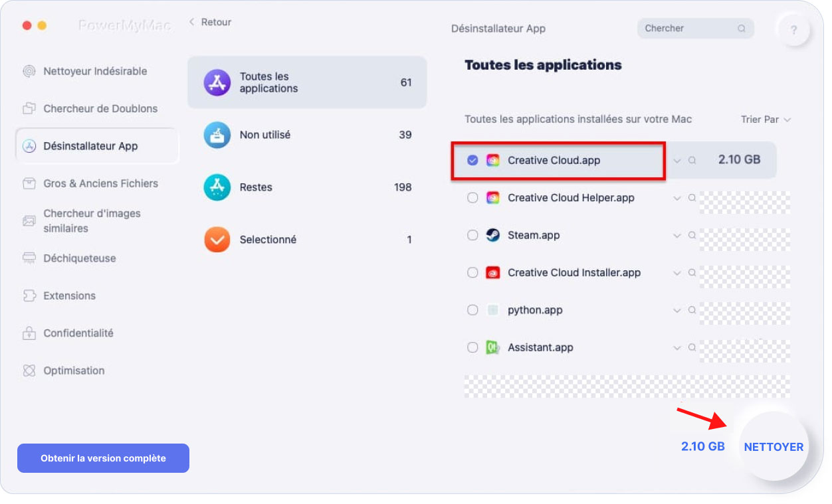This screenshot has width=832, height=504.
Task: Check the Steam.app checkbox
Action: point(472,235)
